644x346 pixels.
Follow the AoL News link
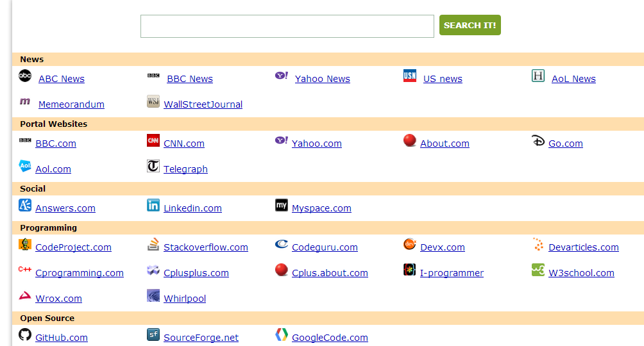(574, 79)
